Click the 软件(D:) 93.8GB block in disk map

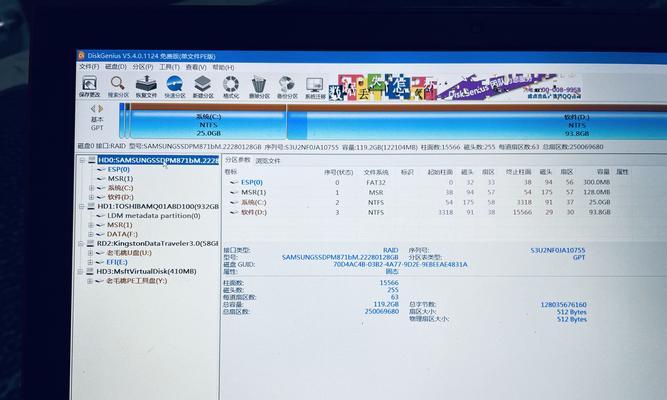(x=476, y=125)
